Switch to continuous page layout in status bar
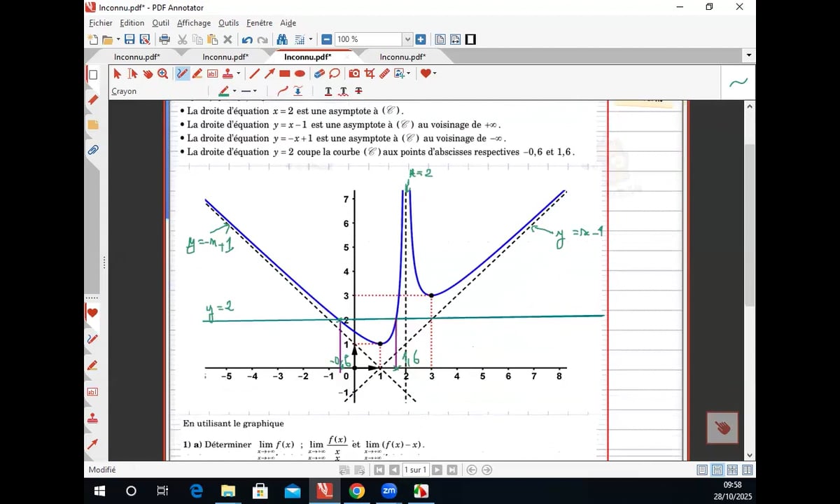This screenshot has width=840, height=504. pos(717,470)
